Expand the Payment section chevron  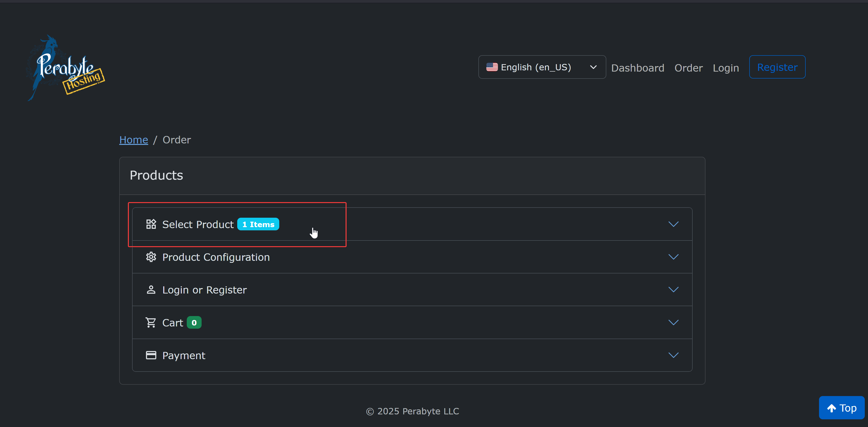click(673, 355)
